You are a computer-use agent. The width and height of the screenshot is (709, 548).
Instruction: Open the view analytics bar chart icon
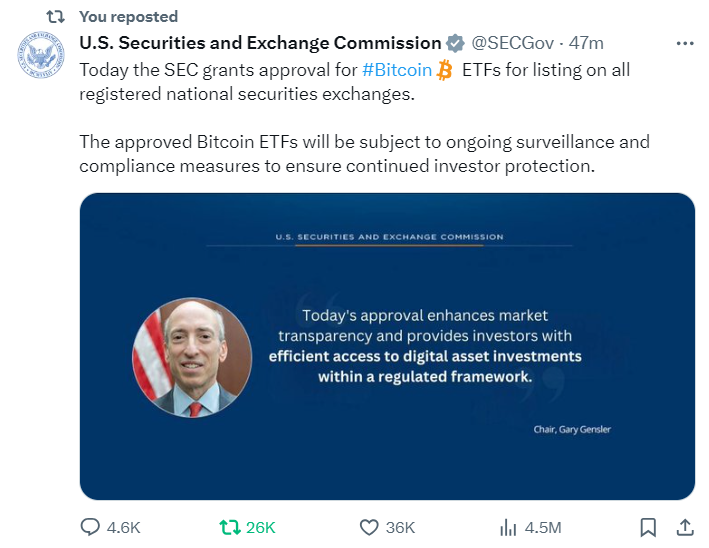point(509,527)
